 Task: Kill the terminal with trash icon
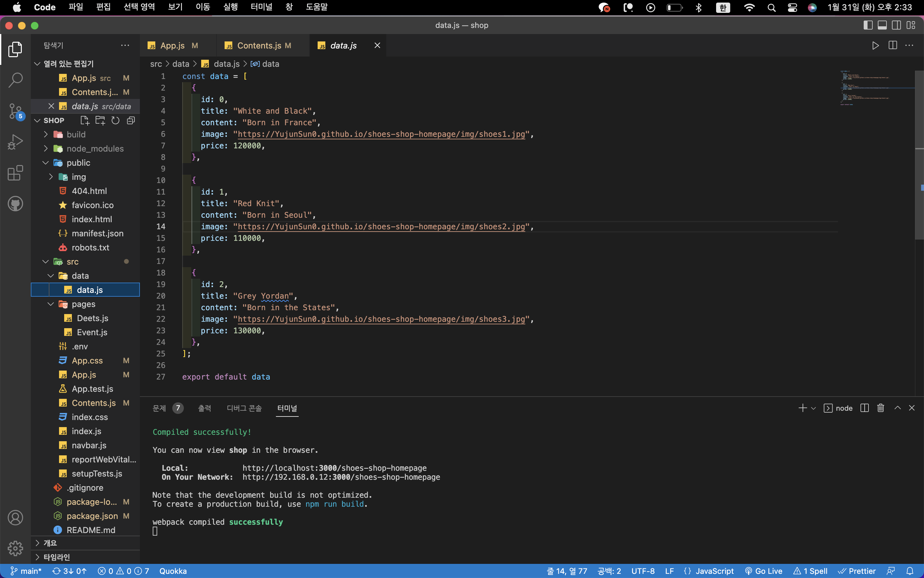point(881,408)
